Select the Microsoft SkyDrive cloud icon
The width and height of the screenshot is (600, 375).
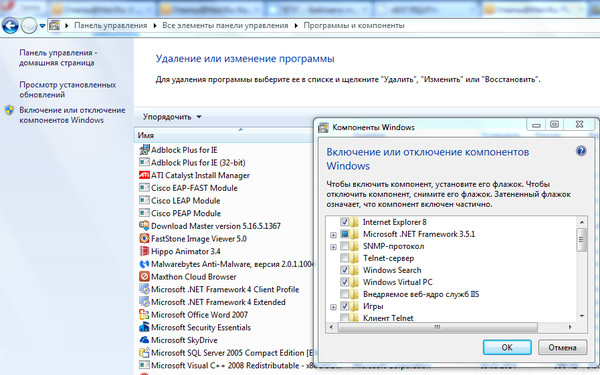point(144,339)
